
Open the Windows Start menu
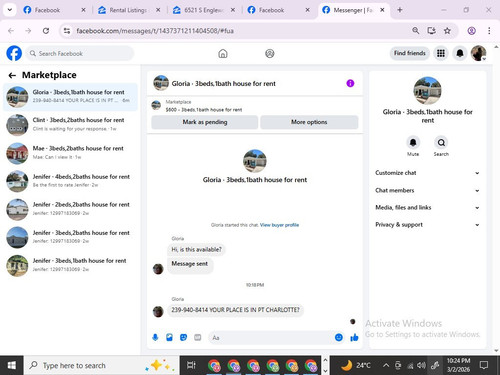click(x=12, y=365)
